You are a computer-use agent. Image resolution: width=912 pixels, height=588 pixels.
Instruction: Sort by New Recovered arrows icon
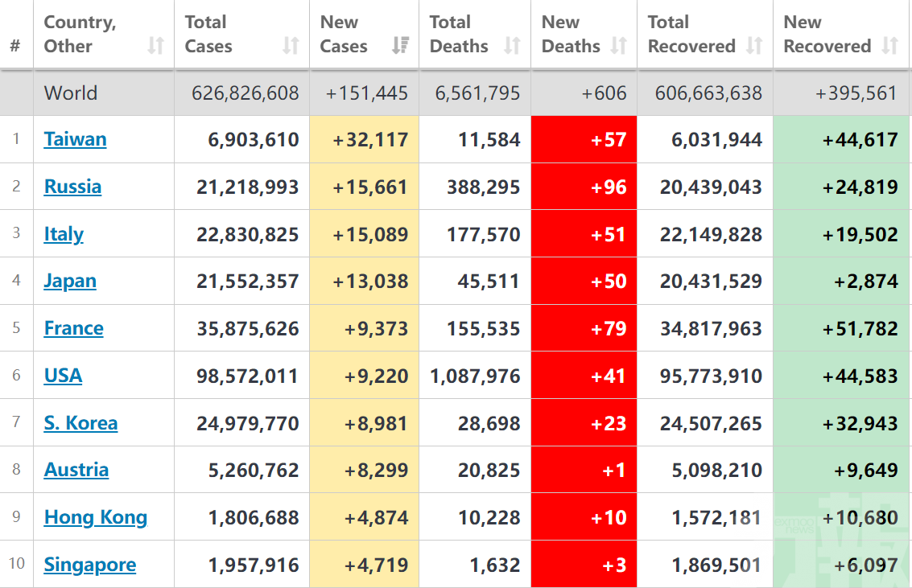[x=890, y=45]
